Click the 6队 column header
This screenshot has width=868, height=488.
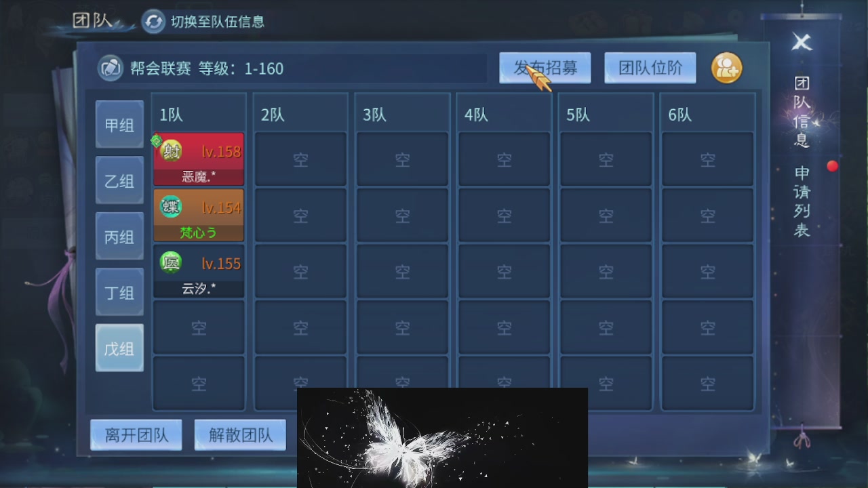[x=679, y=115]
